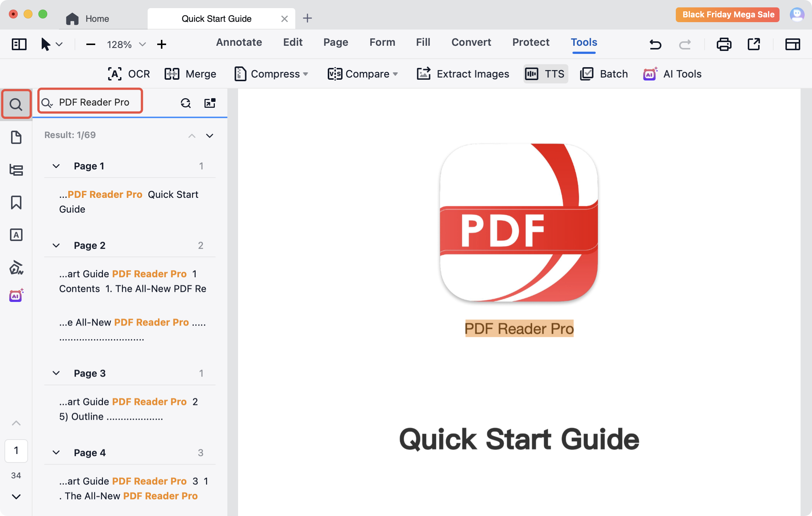Start TTS text-to-speech
Screen dimensions: 812x516
pyautogui.click(x=546, y=74)
